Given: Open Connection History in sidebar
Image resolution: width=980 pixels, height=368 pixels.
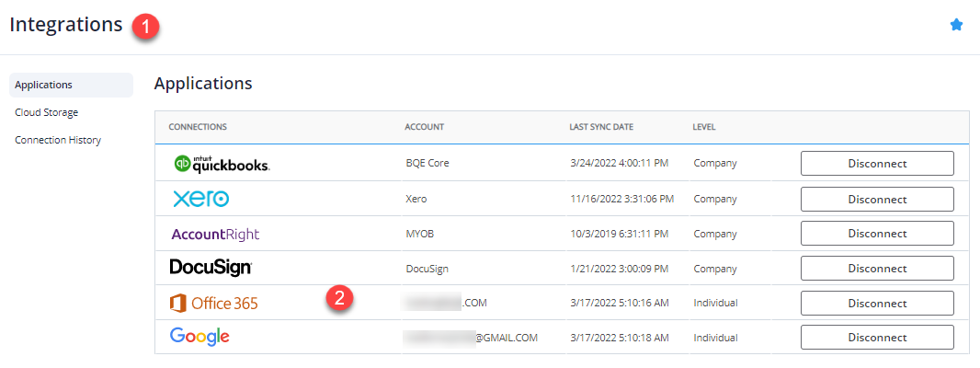Looking at the screenshot, I should pos(58,140).
